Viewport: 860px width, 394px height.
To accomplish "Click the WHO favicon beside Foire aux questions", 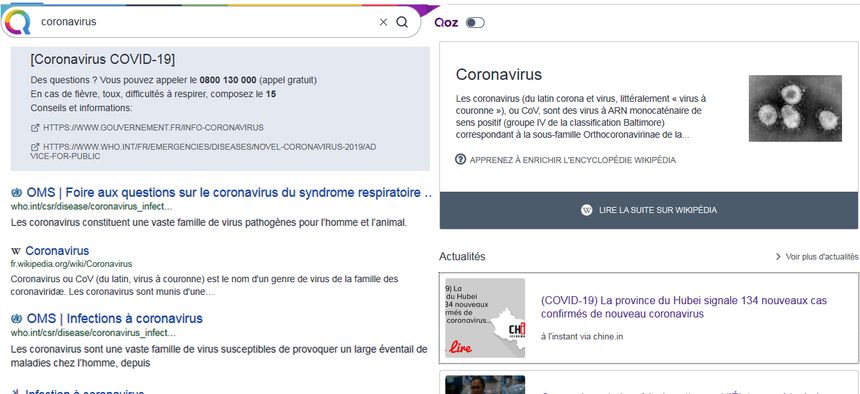I will (16, 193).
